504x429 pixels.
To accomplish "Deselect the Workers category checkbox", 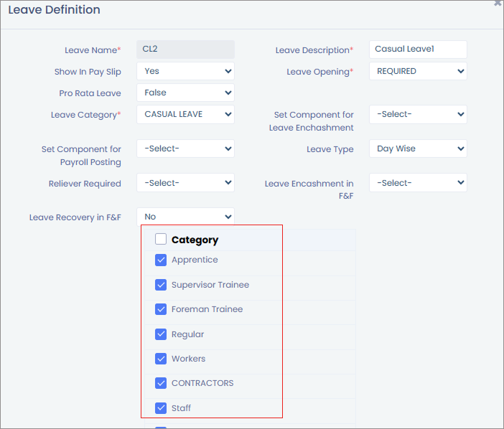I will pos(161,359).
